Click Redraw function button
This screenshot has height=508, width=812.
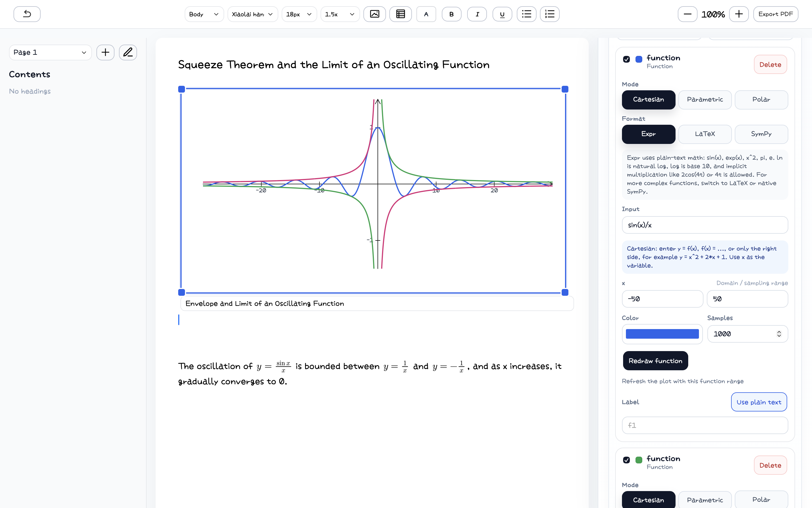tap(655, 361)
